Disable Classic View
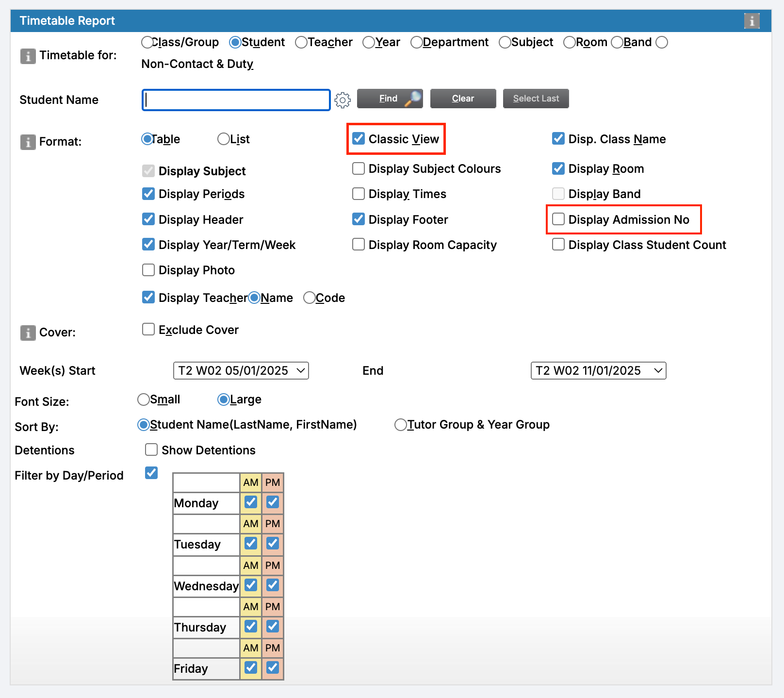Screen dimensions: 784x698 click(359, 139)
